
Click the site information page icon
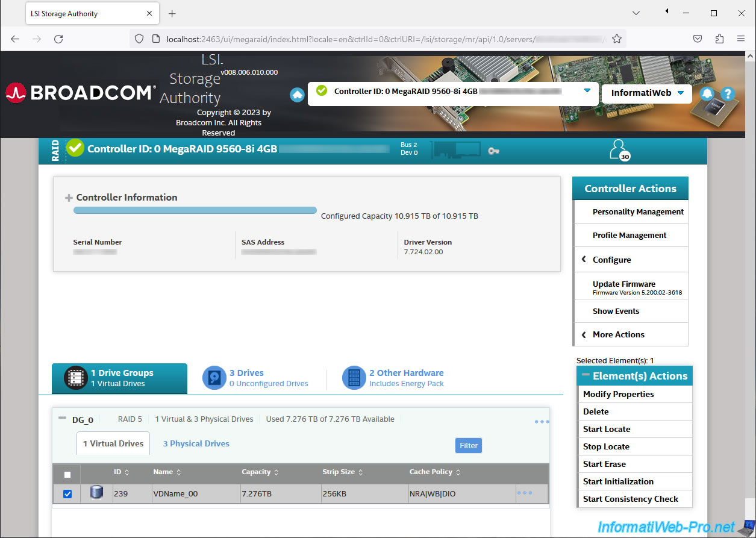(155, 39)
